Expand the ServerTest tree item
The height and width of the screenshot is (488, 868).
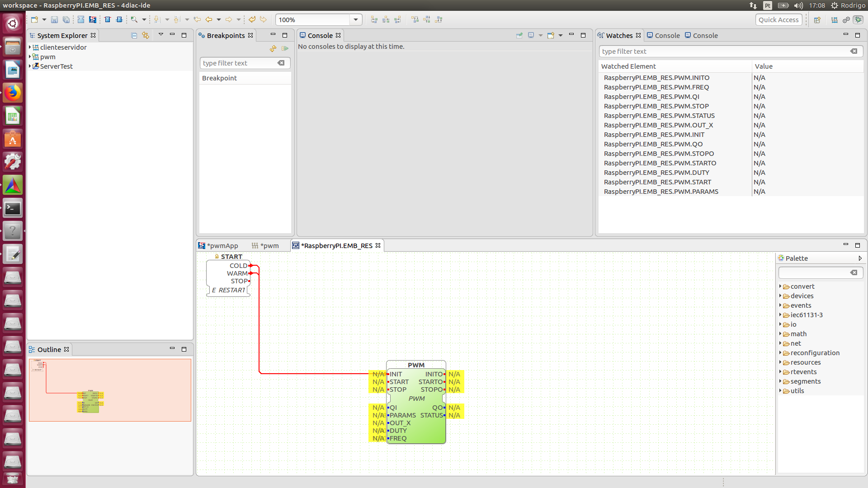[30, 66]
